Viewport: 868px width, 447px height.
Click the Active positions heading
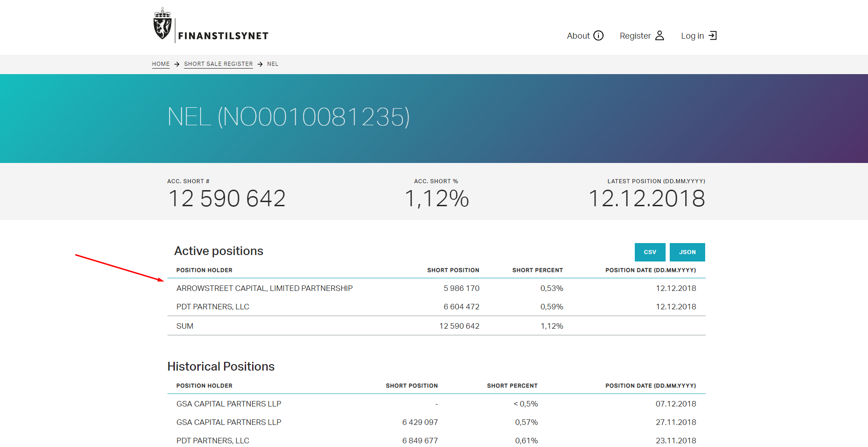(x=219, y=251)
